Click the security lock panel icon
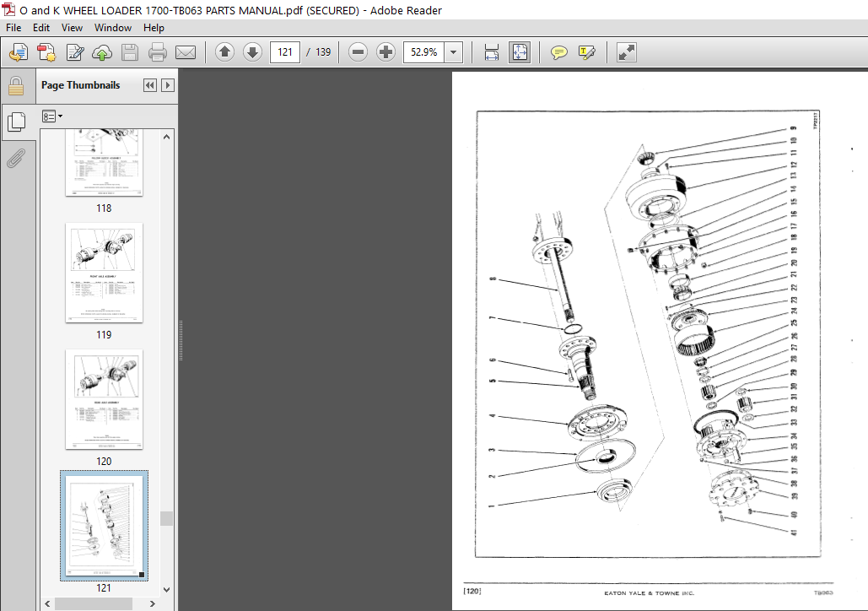 pyautogui.click(x=16, y=86)
